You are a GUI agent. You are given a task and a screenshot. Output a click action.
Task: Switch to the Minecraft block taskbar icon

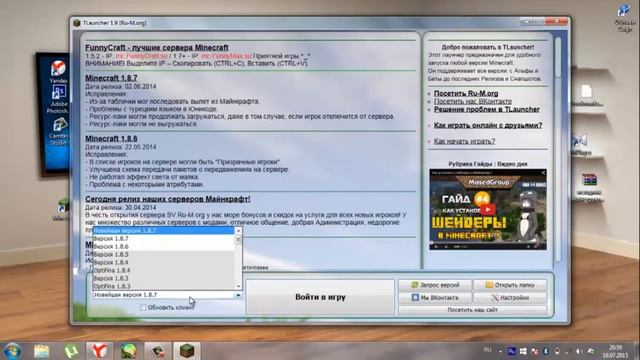[187, 351]
